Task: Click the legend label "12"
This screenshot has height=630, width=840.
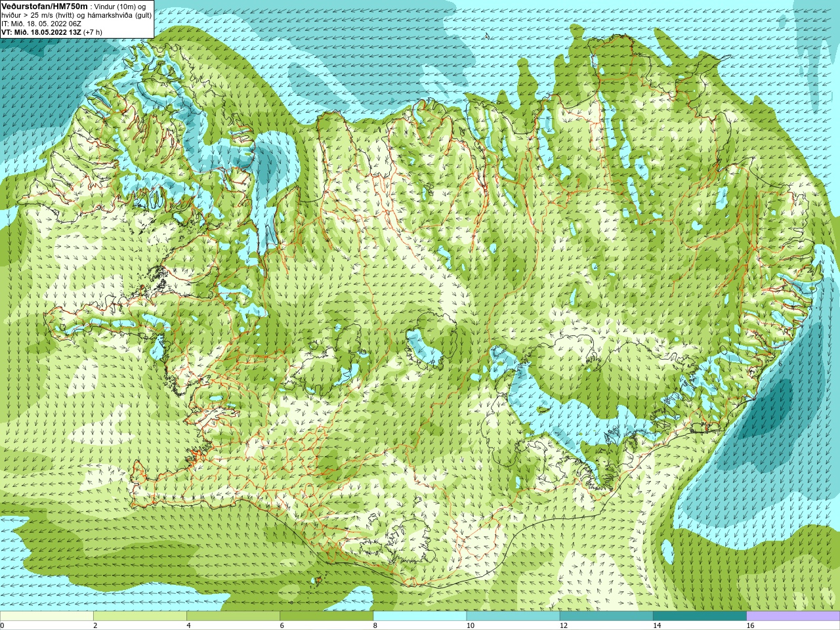Action: [x=564, y=625]
